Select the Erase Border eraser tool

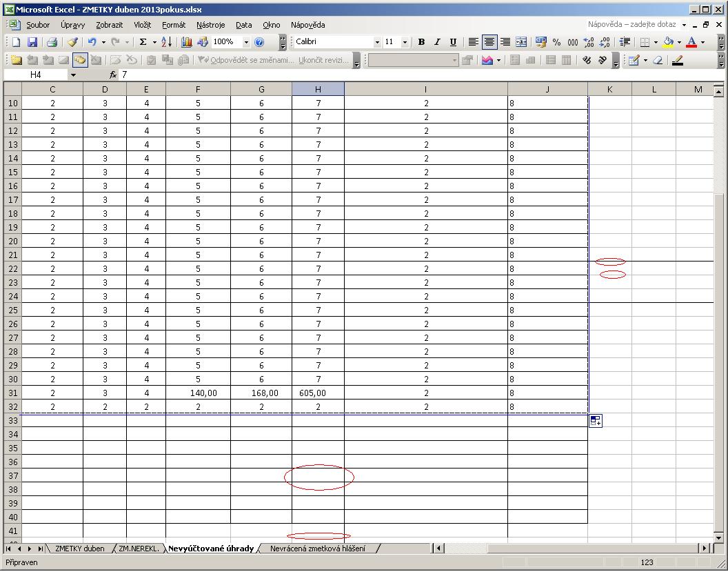658,61
